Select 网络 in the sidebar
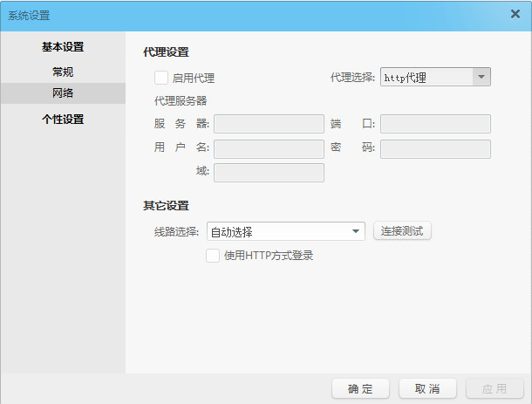 (63, 93)
